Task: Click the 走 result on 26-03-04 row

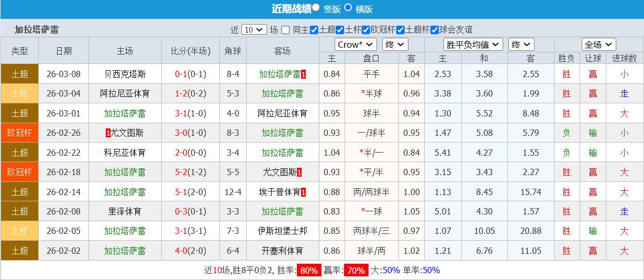Action: coord(624,94)
